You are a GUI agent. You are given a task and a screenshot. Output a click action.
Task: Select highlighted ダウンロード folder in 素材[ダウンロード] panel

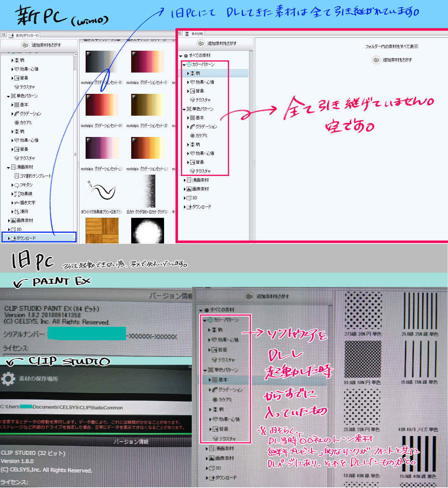point(39,238)
